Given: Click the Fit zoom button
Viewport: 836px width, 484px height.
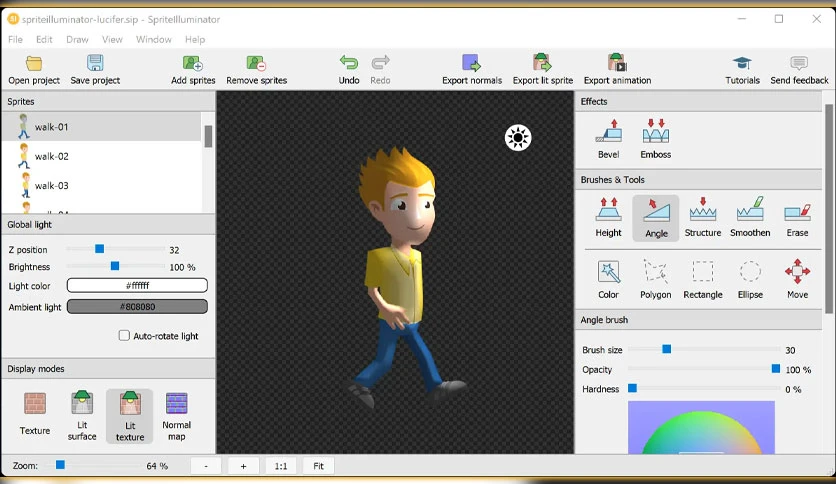Looking at the screenshot, I should tap(318, 466).
